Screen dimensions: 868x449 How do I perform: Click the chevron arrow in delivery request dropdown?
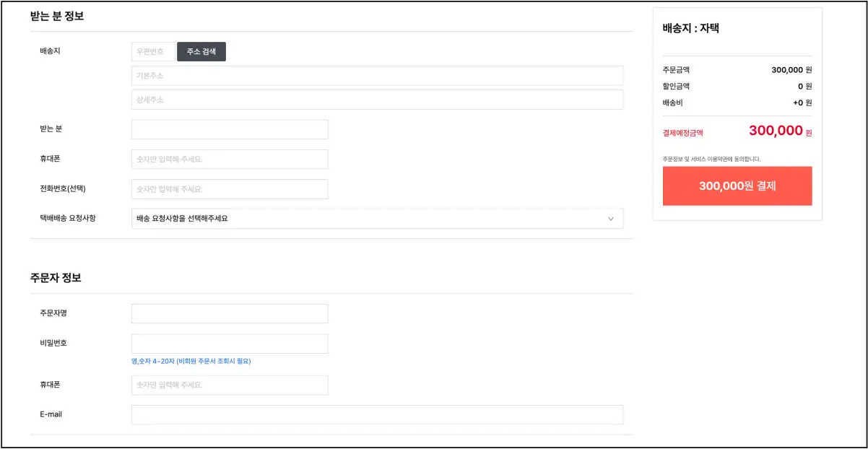click(x=610, y=219)
